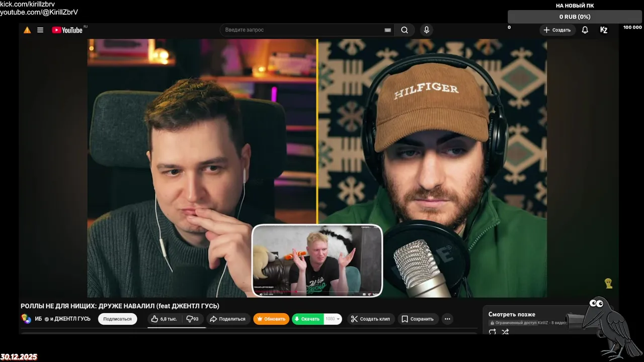This screenshot has height=362, width=644.
Task: Click the Создать клип scissors button
Action: [370, 319]
